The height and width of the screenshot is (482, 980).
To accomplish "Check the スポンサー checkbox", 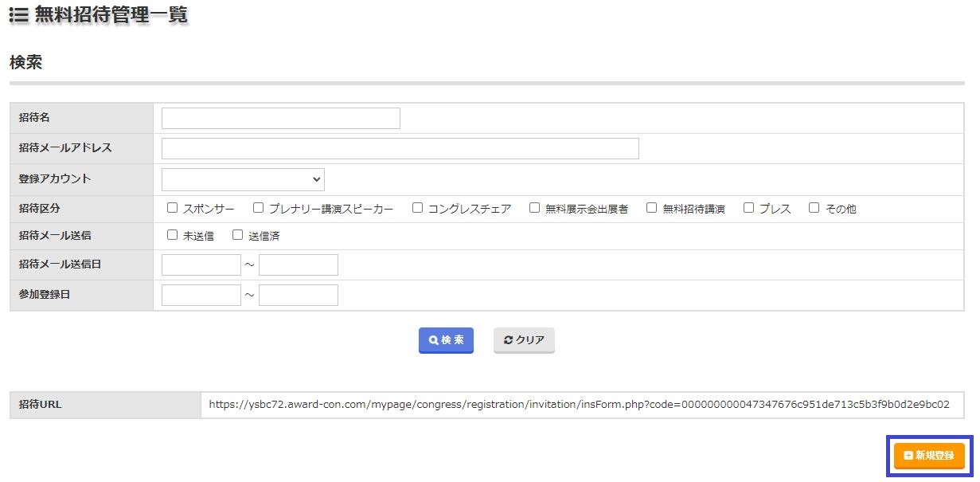I will (173, 208).
